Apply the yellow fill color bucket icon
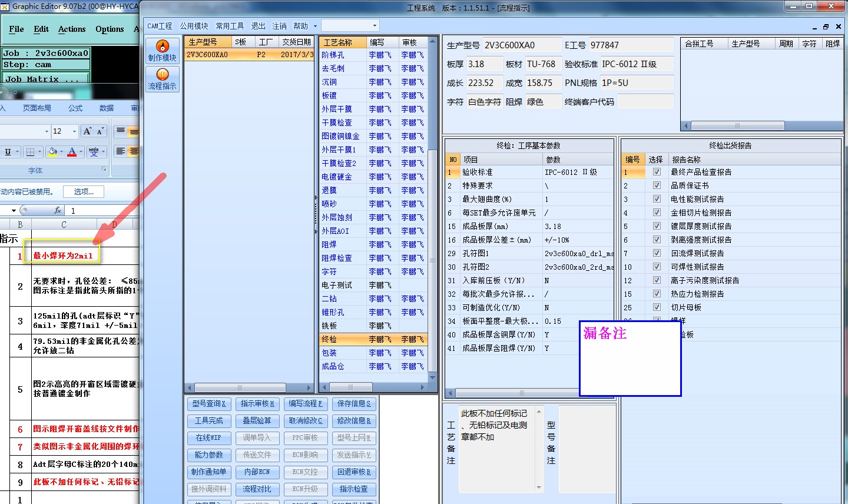The width and height of the screenshot is (848, 504). click(52, 152)
